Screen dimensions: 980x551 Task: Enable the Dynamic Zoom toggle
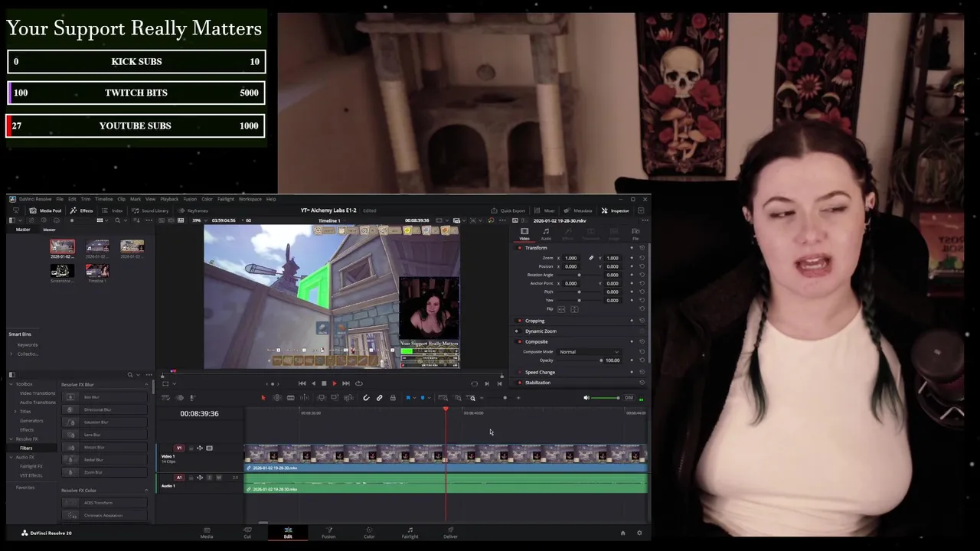click(x=516, y=331)
